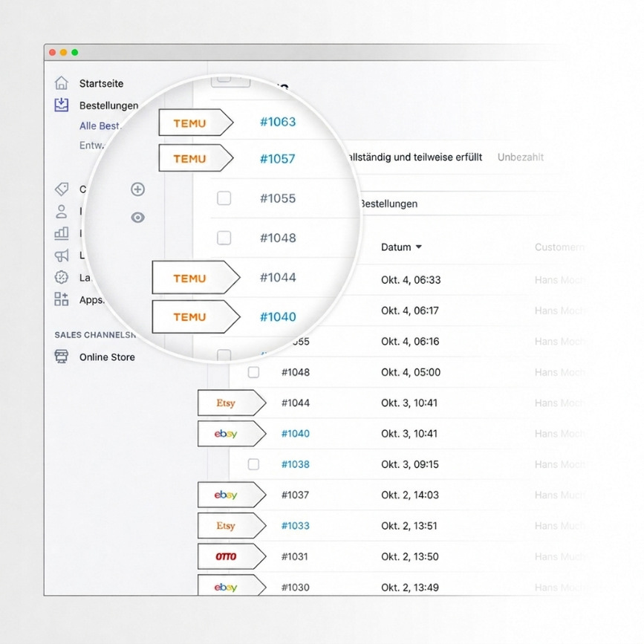Click TEMU badge beside magnified #1044
Screen dimensions: 644x644
click(196, 278)
